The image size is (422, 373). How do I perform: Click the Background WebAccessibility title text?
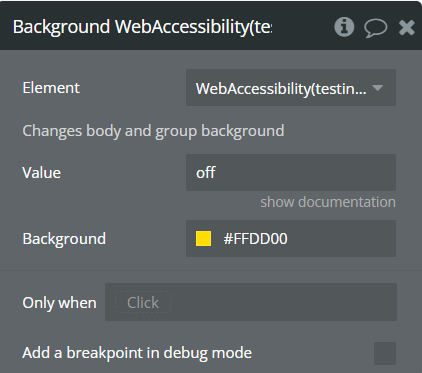tap(142, 27)
